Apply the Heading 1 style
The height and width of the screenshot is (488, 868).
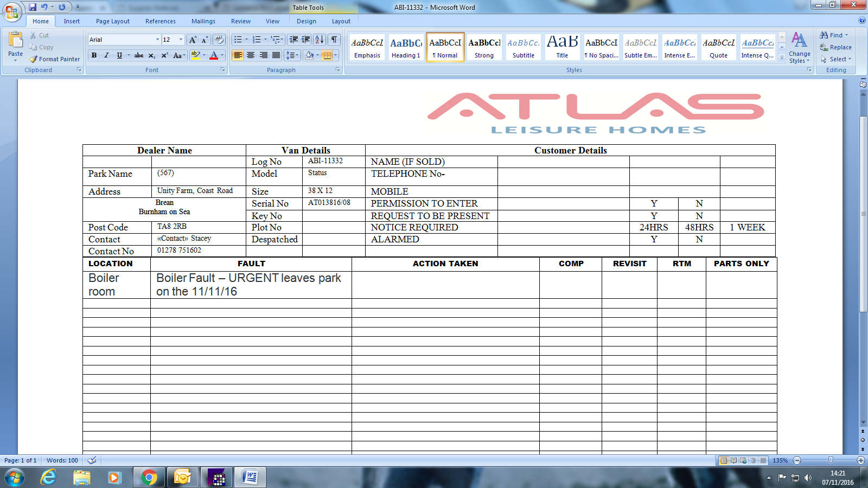406,48
